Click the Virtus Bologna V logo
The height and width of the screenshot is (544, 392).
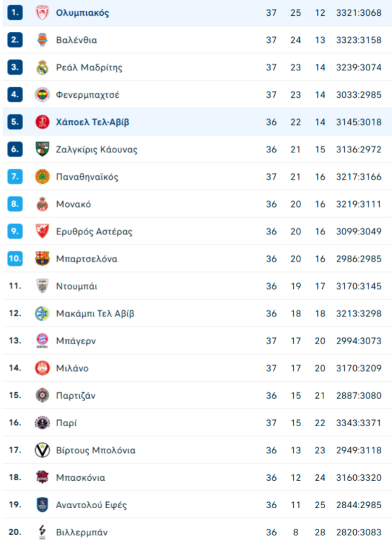[x=42, y=450]
